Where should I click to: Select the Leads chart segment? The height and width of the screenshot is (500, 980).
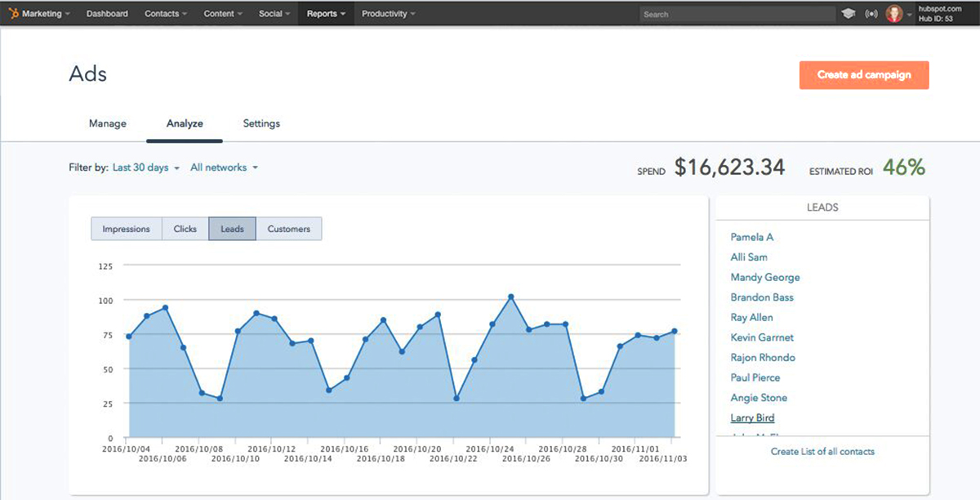[x=232, y=229]
